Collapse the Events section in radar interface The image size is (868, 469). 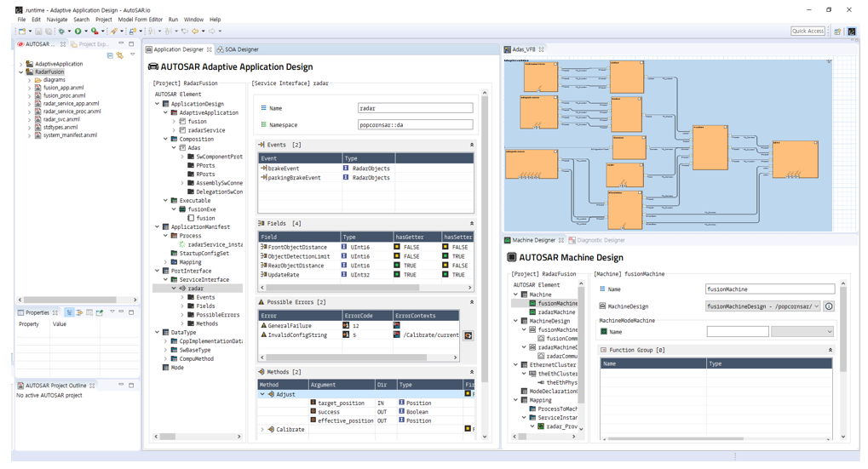472,145
